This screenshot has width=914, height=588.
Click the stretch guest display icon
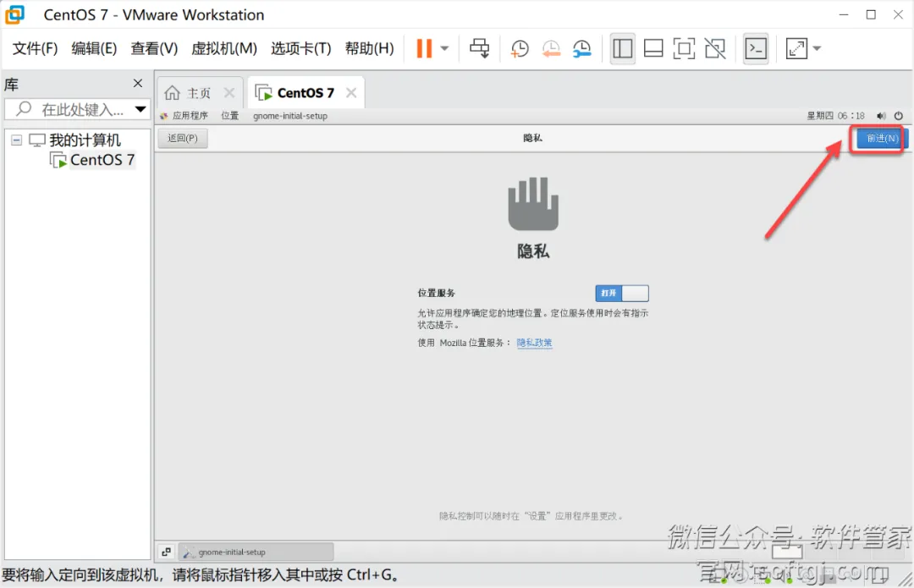click(x=796, y=48)
